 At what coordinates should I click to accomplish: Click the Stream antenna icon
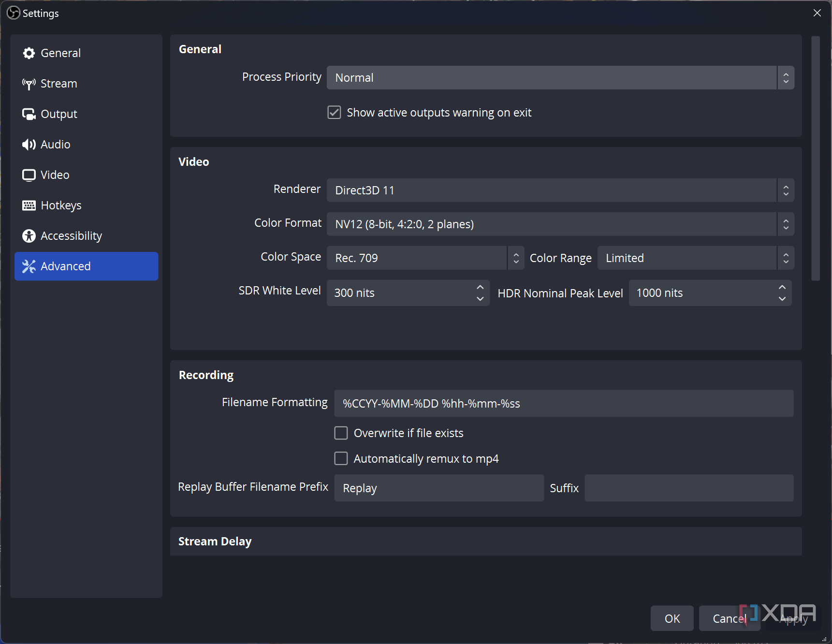point(29,84)
